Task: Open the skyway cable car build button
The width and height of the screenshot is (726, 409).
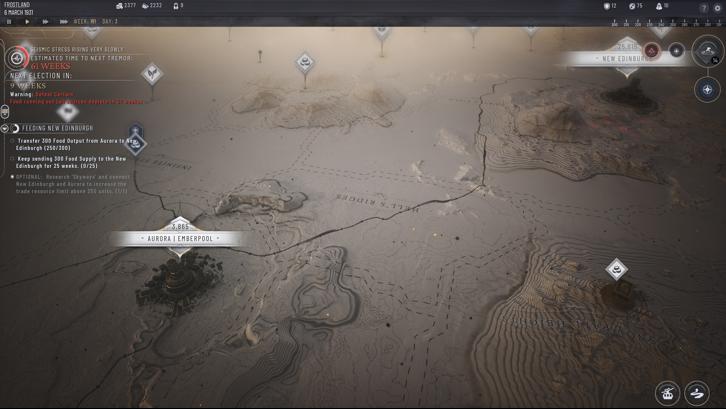Action: (667, 393)
